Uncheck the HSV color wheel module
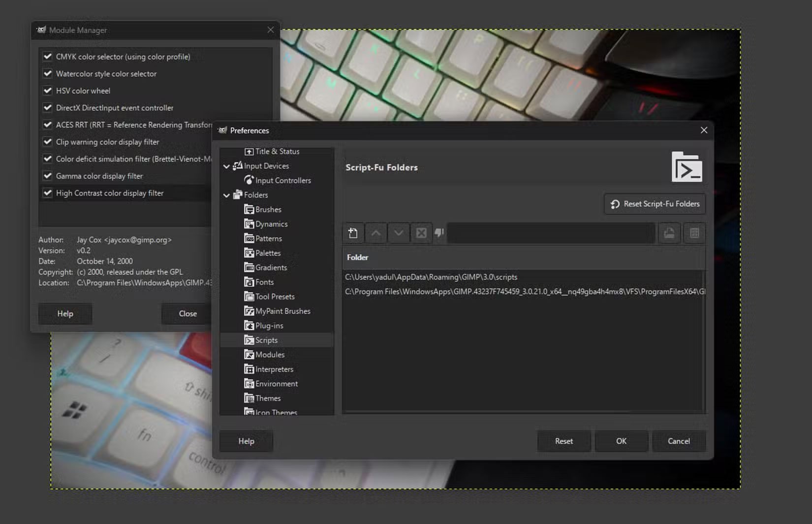812x524 pixels. (47, 90)
